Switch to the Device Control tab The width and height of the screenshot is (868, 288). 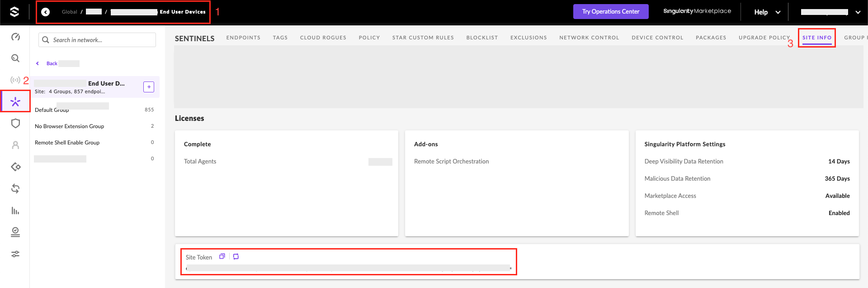click(657, 38)
